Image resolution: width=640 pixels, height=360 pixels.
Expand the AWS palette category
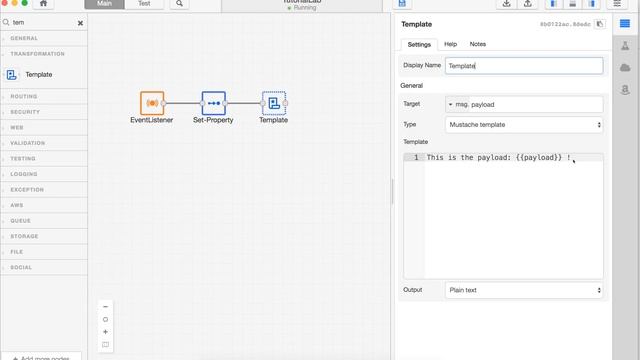pos(44,205)
